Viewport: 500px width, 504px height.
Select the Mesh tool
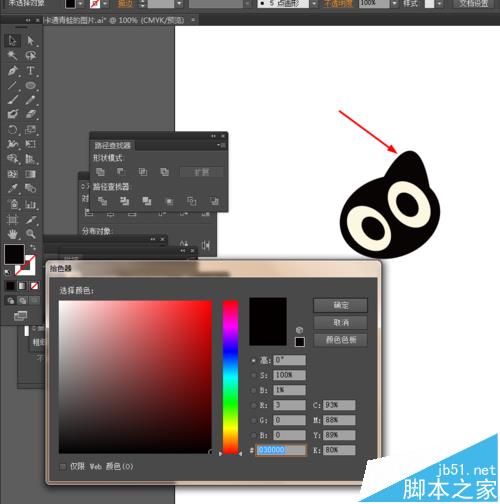click(12, 174)
